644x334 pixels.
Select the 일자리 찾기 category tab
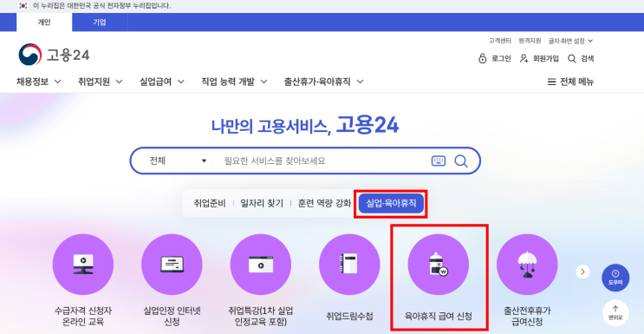pyautogui.click(x=262, y=203)
